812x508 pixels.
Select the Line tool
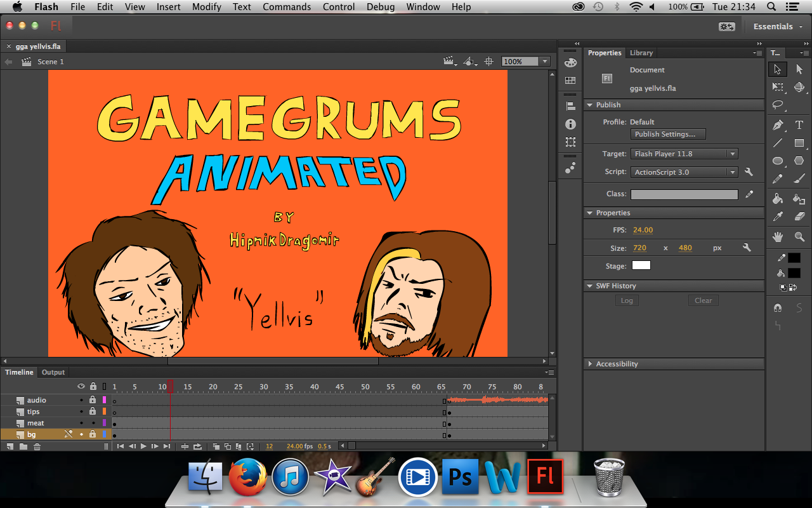[x=778, y=143]
